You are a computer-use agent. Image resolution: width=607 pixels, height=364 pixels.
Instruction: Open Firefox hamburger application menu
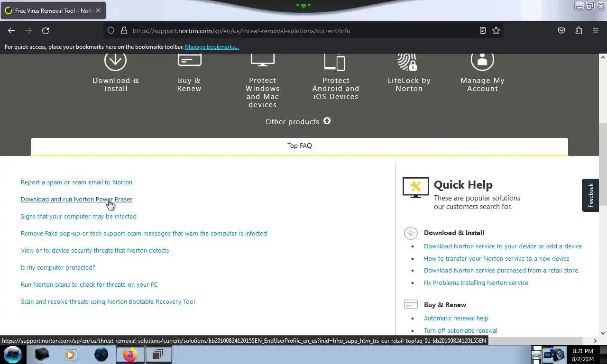pyautogui.click(x=596, y=31)
